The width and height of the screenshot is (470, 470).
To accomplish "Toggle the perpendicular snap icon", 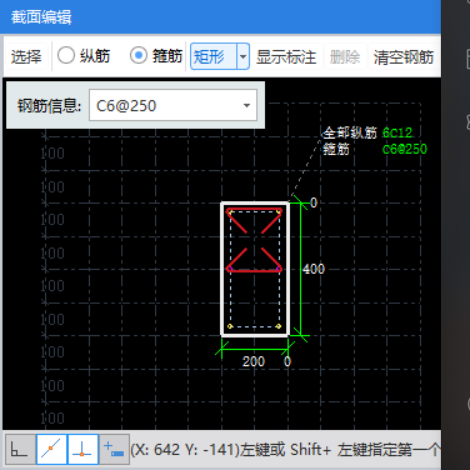I will pos(83,449).
